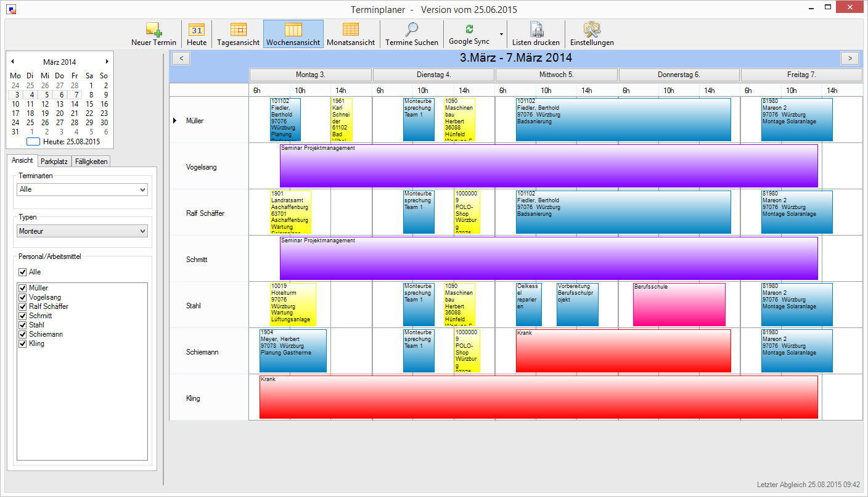Switch to Tagesansicht day view
868x497 pixels.
(x=238, y=34)
